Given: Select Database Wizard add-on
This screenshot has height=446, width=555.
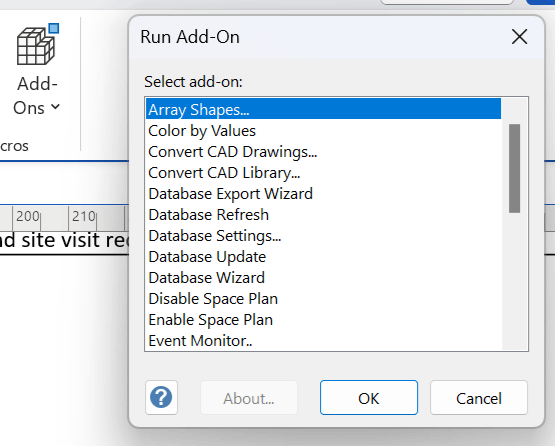Looking at the screenshot, I should tap(323, 278).
